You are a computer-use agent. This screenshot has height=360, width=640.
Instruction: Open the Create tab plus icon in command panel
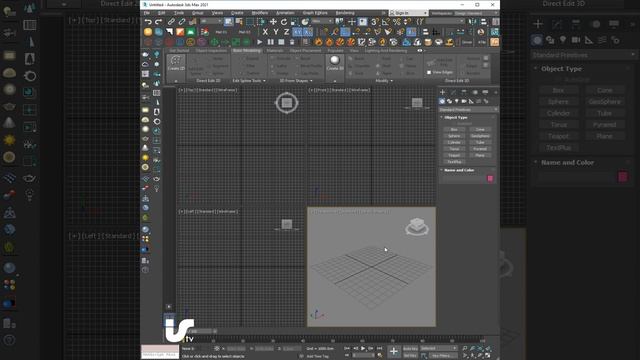coord(442,92)
